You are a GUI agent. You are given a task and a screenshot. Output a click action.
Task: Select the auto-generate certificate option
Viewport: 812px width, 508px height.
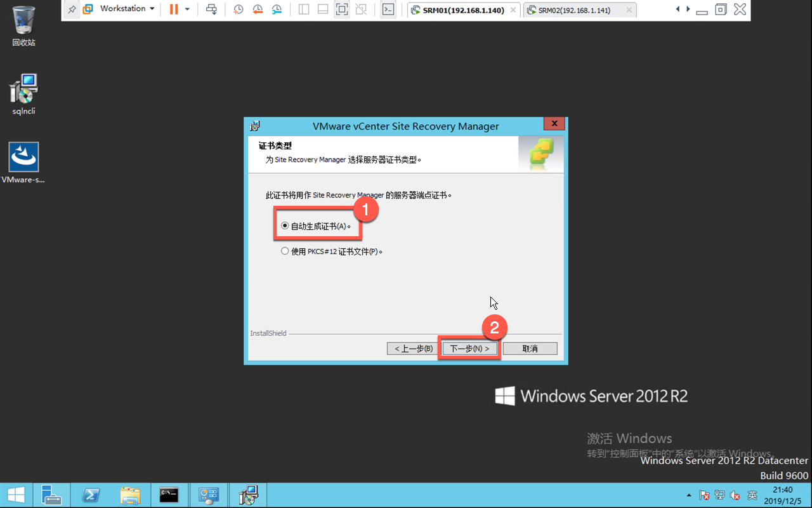pyautogui.click(x=316, y=226)
